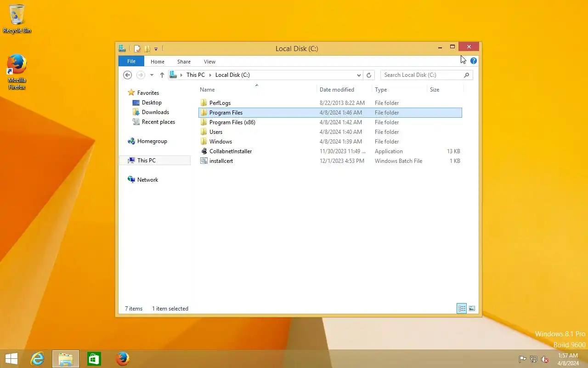
Task: Click File Explorer on the taskbar
Action: [66, 359]
